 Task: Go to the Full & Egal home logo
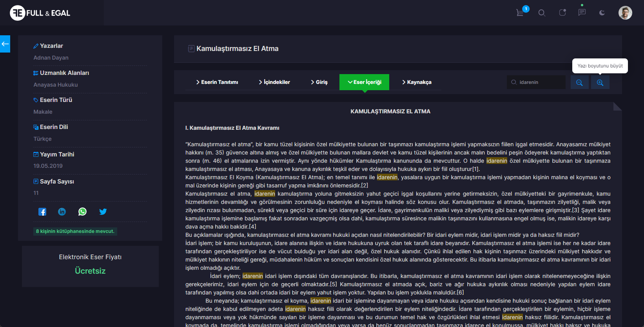40,13
